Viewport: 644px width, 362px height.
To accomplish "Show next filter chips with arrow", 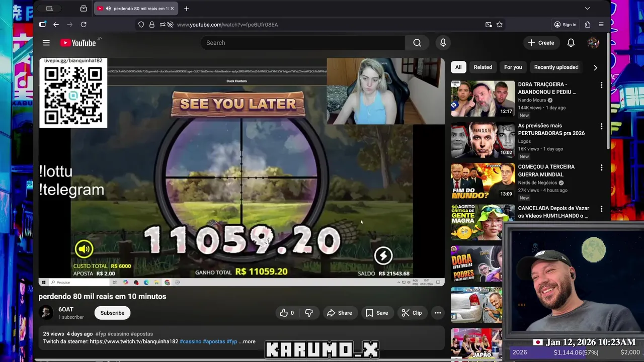I will (595, 67).
